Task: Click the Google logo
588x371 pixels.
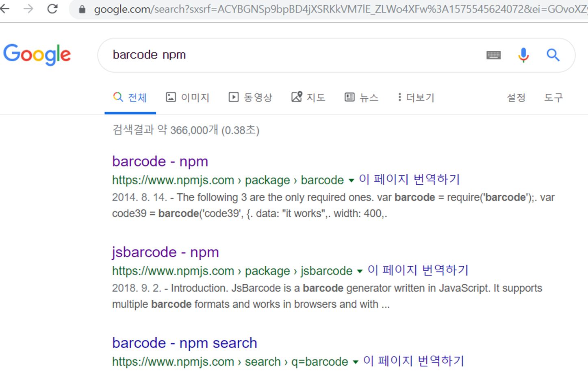Action: [x=37, y=55]
